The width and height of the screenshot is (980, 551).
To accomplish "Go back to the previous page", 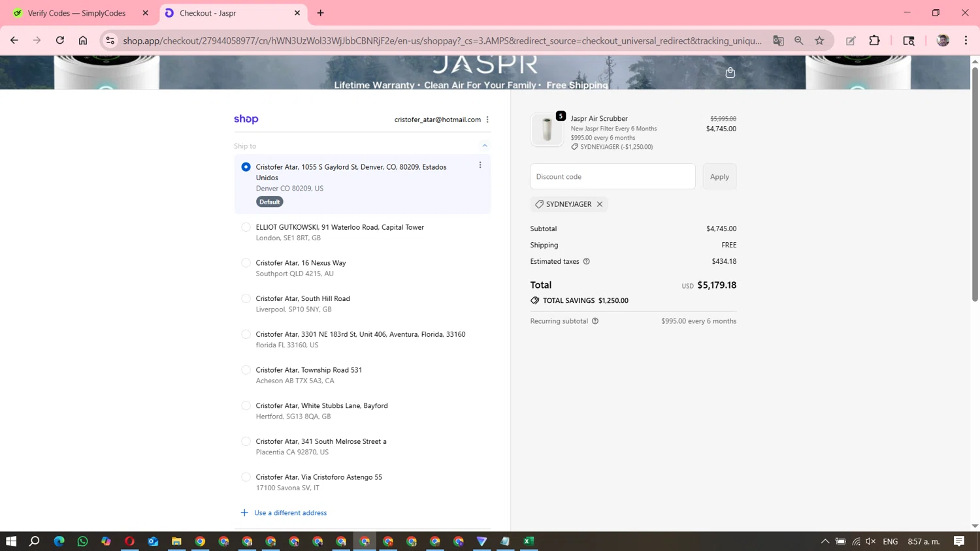I will pyautogui.click(x=14, y=40).
